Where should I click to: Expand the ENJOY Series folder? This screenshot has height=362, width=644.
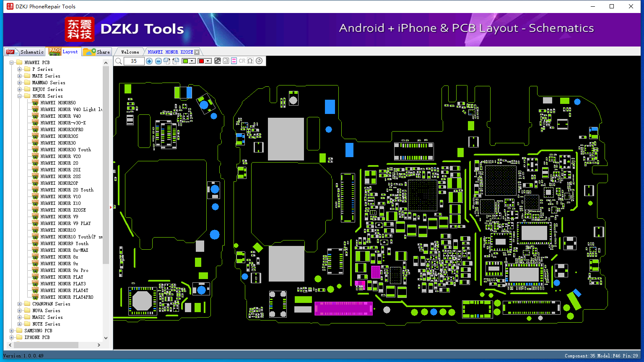(x=20, y=89)
